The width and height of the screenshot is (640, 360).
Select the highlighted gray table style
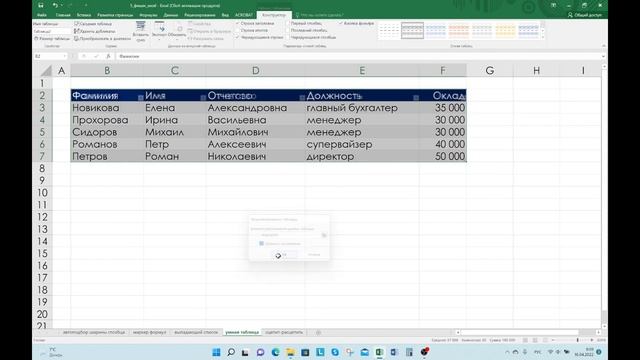[412, 31]
